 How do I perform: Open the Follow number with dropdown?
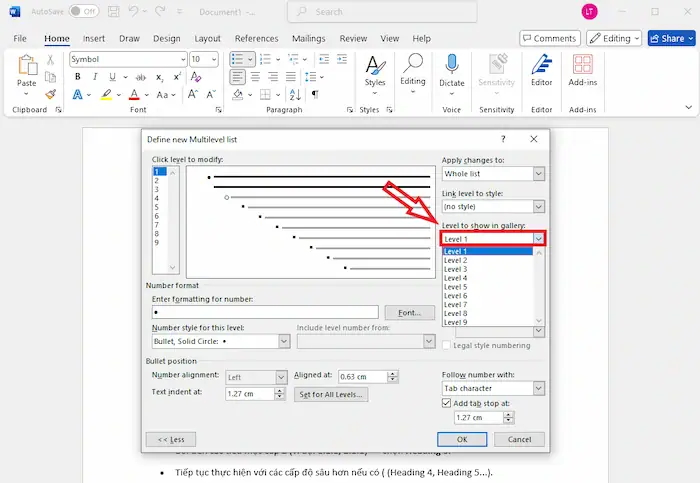(539, 388)
